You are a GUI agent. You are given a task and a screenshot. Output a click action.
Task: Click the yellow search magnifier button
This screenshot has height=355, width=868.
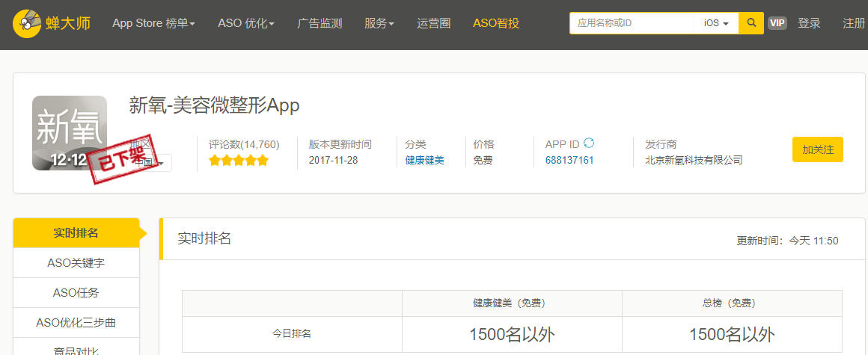pyautogui.click(x=751, y=23)
